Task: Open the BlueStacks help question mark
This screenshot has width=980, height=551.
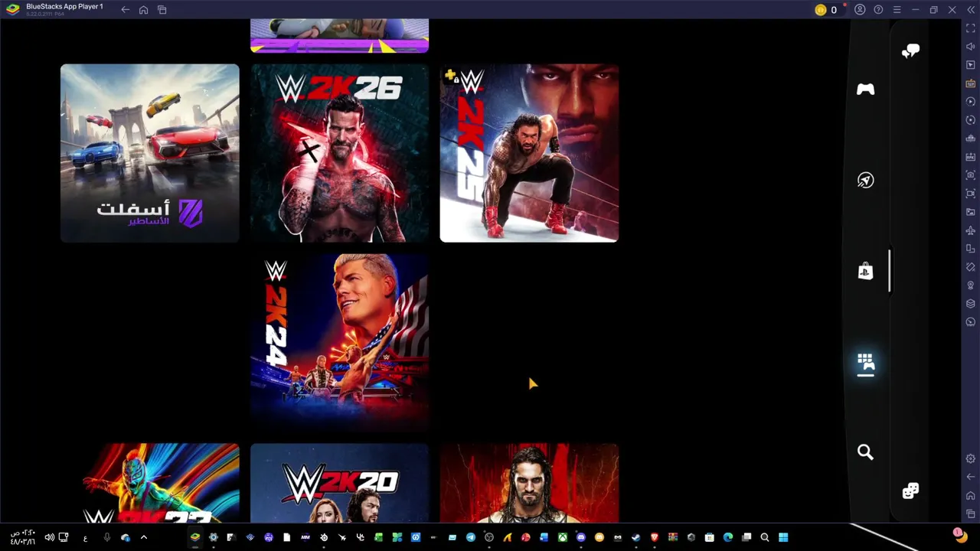Action: click(x=878, y=10)
